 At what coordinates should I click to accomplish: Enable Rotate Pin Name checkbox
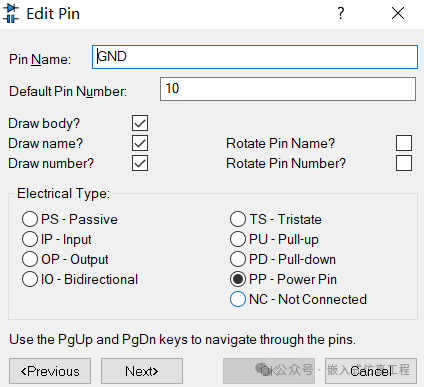[404, 143]
